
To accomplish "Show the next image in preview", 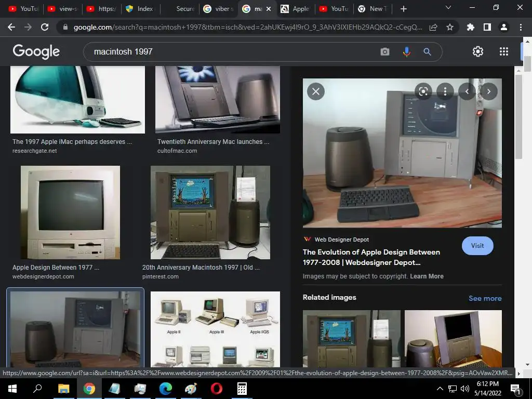I will pyautogui.click(x=488, y=91).
